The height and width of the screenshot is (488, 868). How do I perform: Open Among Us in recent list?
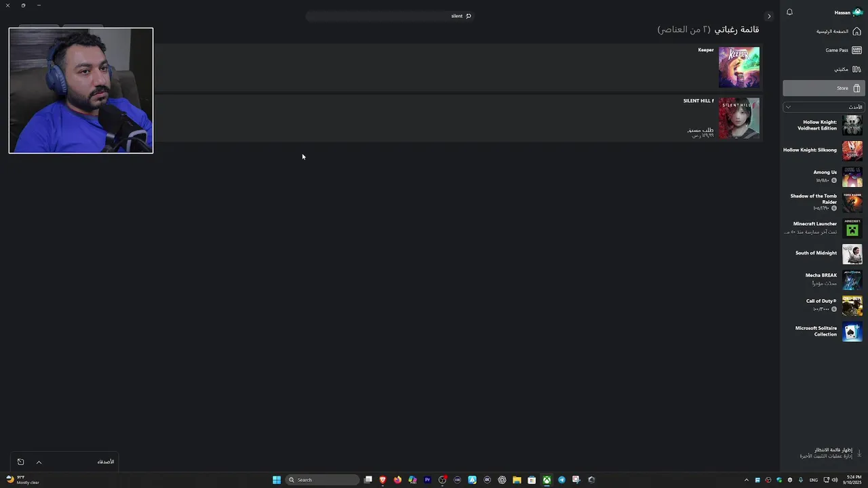tap(823, 176)
